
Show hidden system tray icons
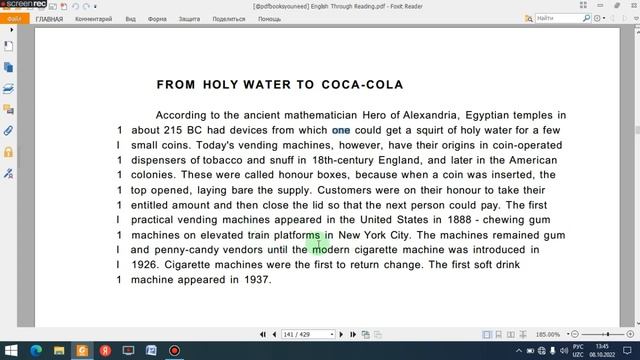pyautogui.click(x=519, y=351)
